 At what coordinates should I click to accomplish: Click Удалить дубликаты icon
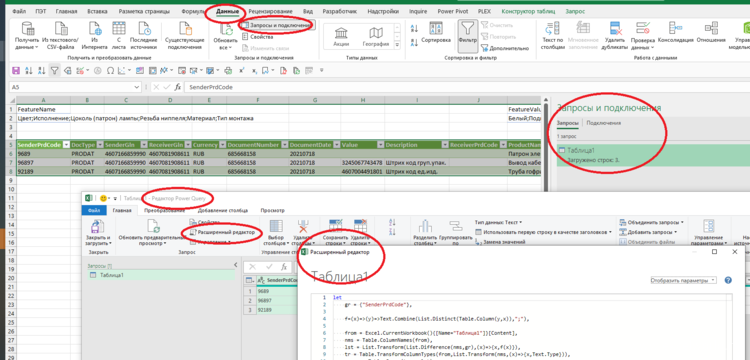point(614,29)
